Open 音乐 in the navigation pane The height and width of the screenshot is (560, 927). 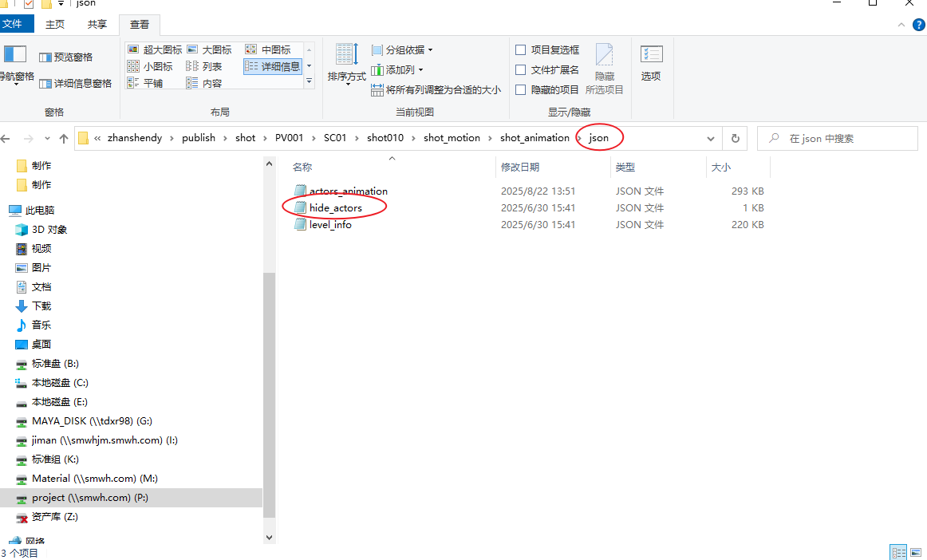34,325
